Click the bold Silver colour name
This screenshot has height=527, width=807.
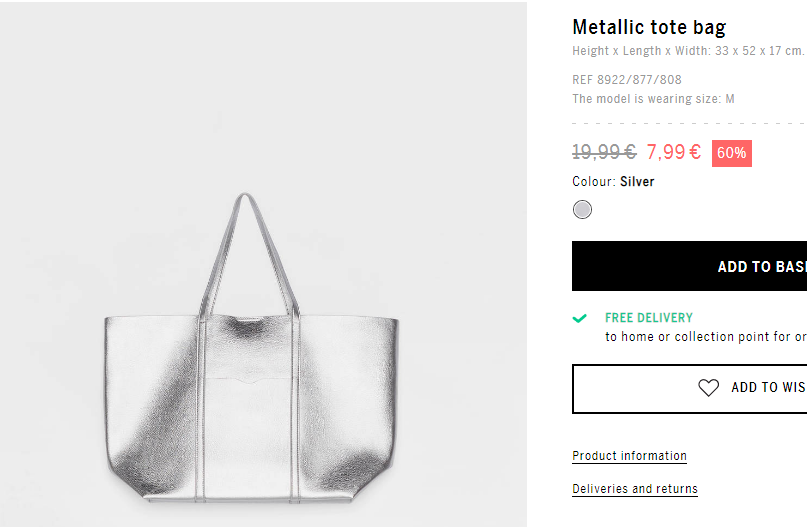[637, 182]
